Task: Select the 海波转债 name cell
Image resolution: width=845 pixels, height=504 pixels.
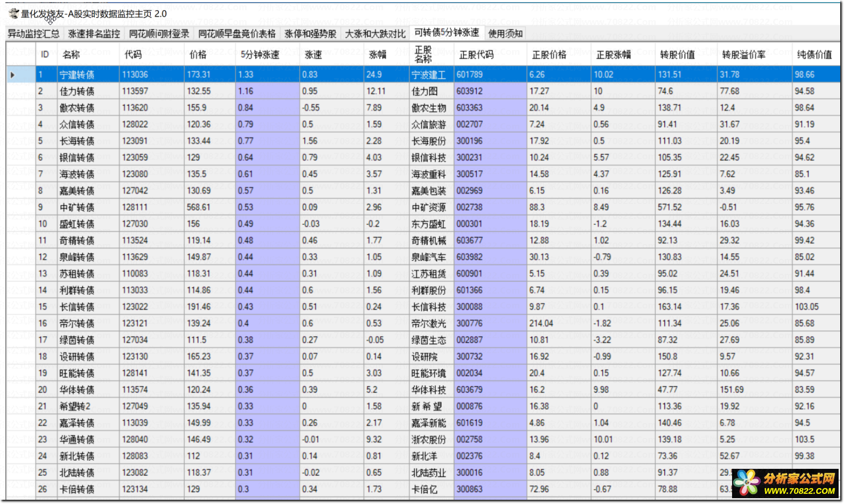Action: (88, 174)
